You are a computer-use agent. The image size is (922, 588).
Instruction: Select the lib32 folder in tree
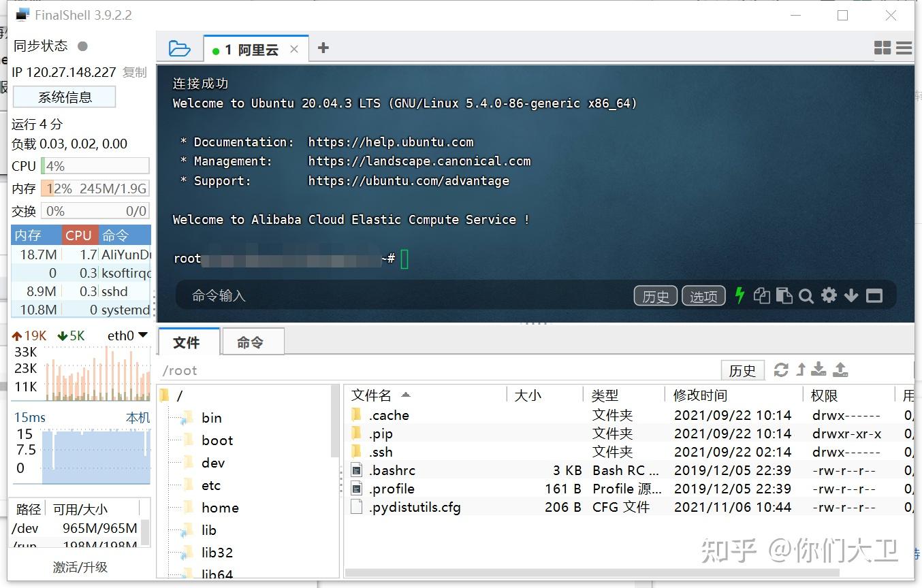(217, 553)
